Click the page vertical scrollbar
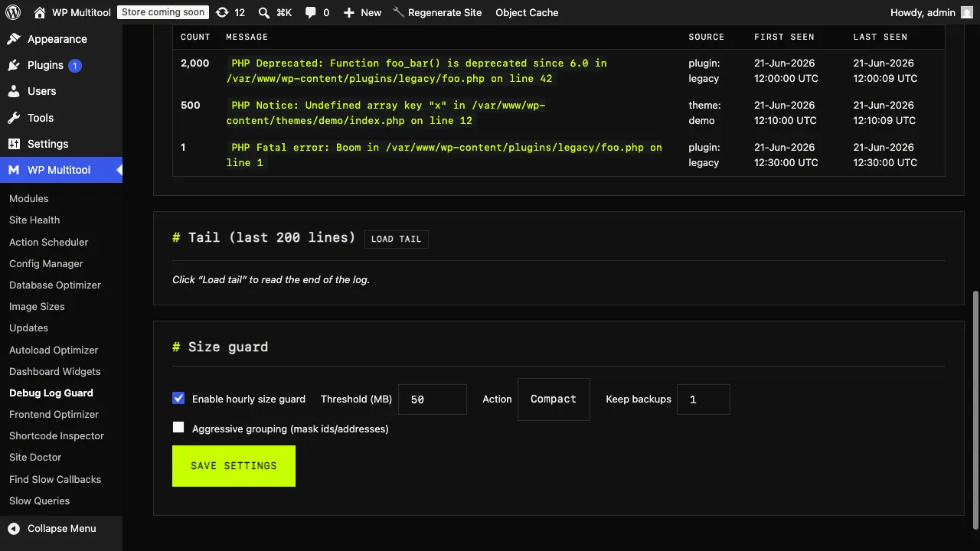This screenshot has width=980, height=551. [975, 409]
